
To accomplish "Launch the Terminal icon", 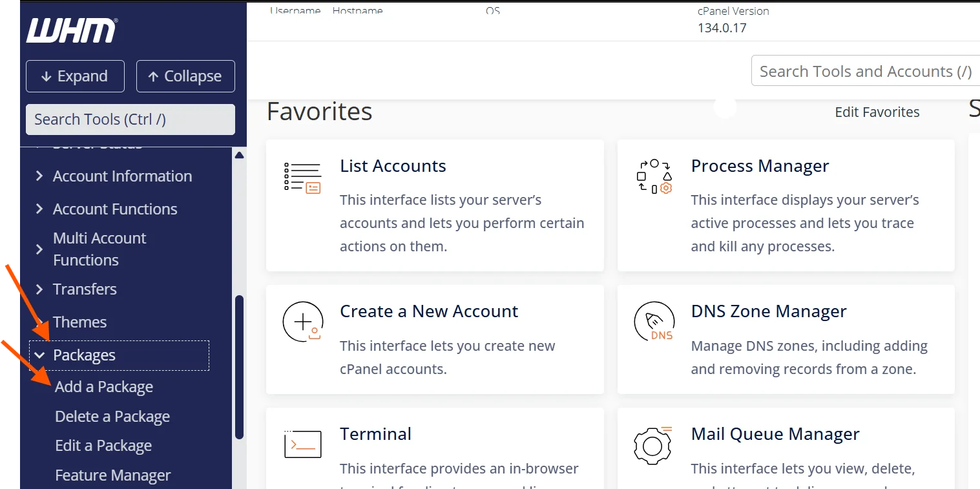I will [x=302, y=444].
